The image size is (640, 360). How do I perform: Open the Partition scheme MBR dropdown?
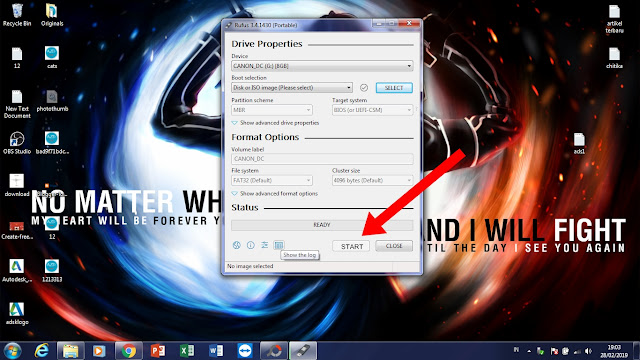[x=272, y=110]
